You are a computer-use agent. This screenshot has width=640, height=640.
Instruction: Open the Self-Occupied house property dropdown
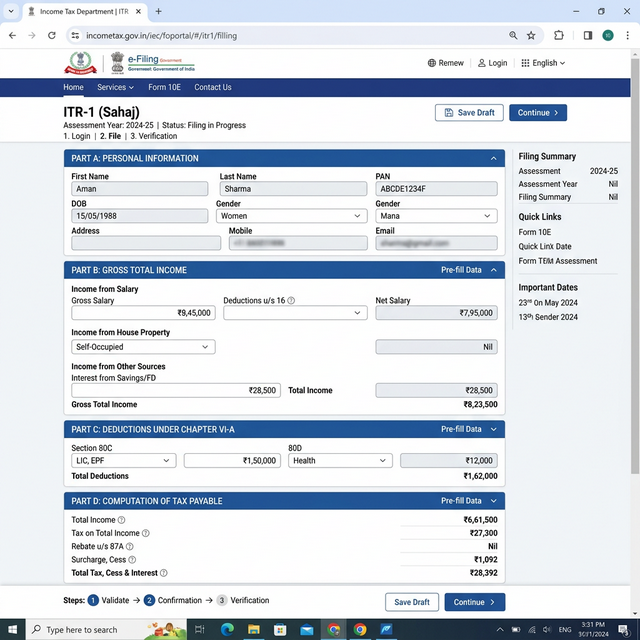[x=143, y=347]
